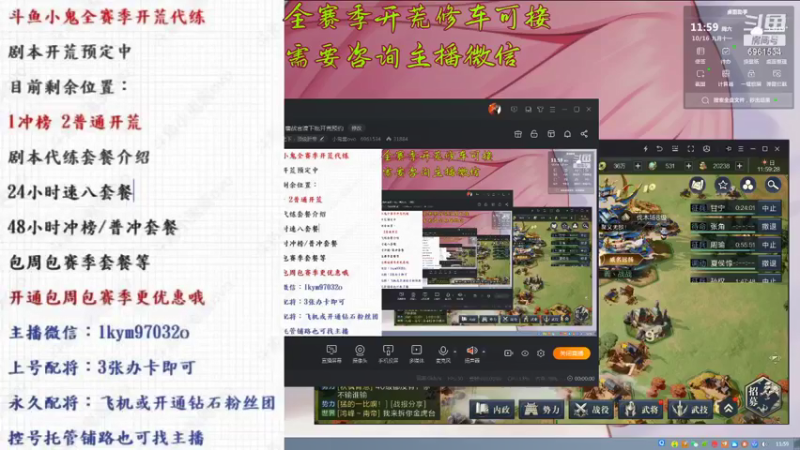800x450 pixels.
Task: Expand speaker options arrow
Action: (x=484, y=352)
